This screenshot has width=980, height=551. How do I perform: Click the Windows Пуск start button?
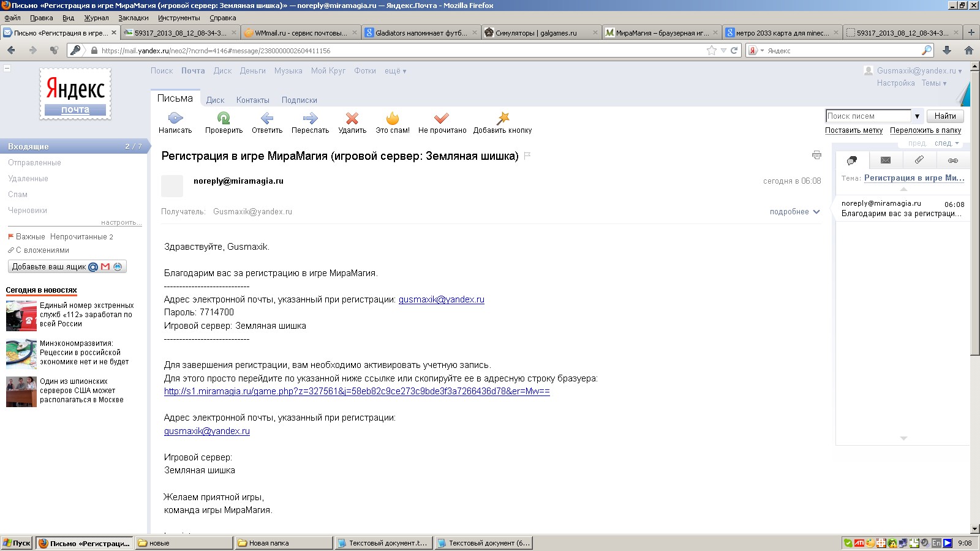coord(17,543)
